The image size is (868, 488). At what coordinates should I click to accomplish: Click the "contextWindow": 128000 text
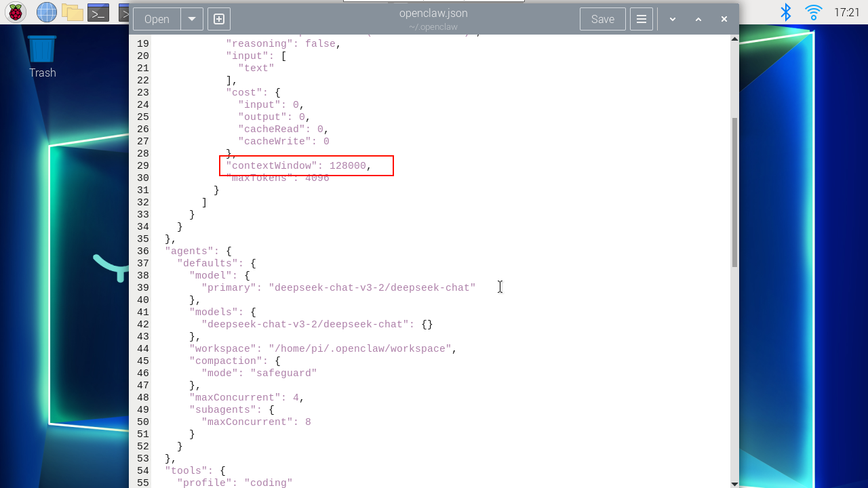pyautogui.click(x=299, y=166)
